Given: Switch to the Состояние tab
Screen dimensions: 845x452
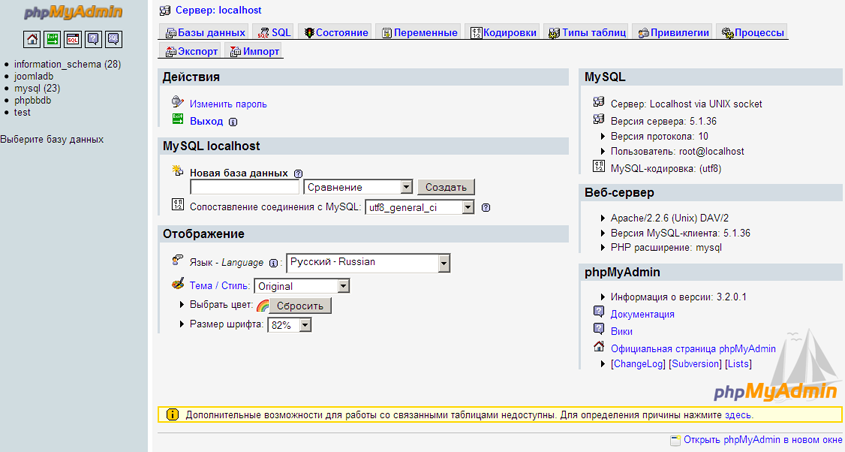Looking at the screenshot, I should tap(336, 32).
